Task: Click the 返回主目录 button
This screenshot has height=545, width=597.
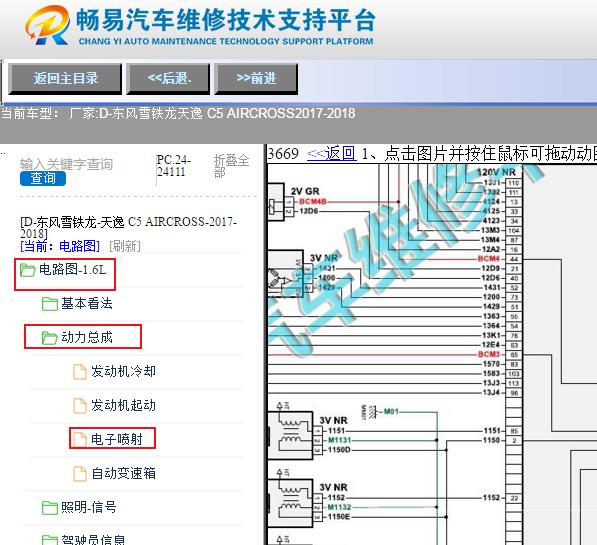Action: 65,79
